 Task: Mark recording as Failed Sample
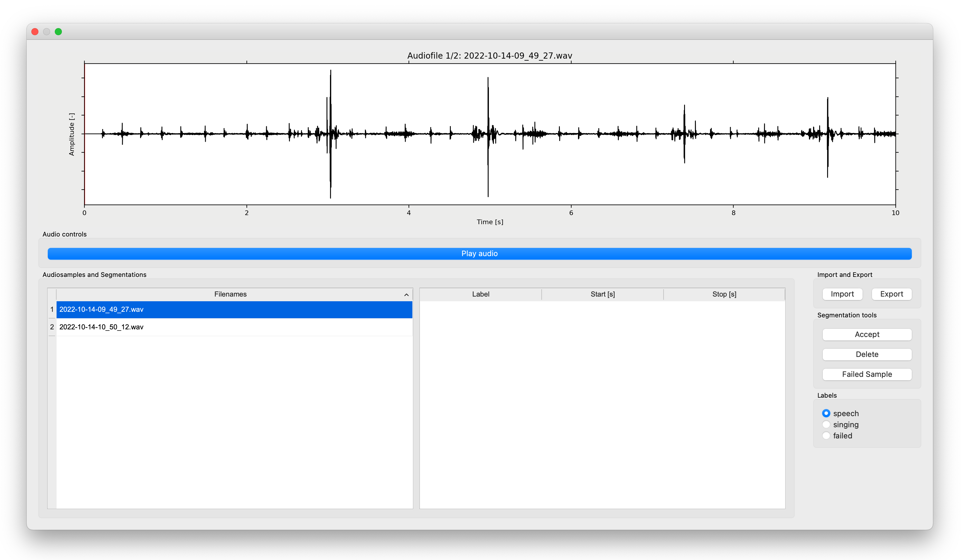(866, 374)
